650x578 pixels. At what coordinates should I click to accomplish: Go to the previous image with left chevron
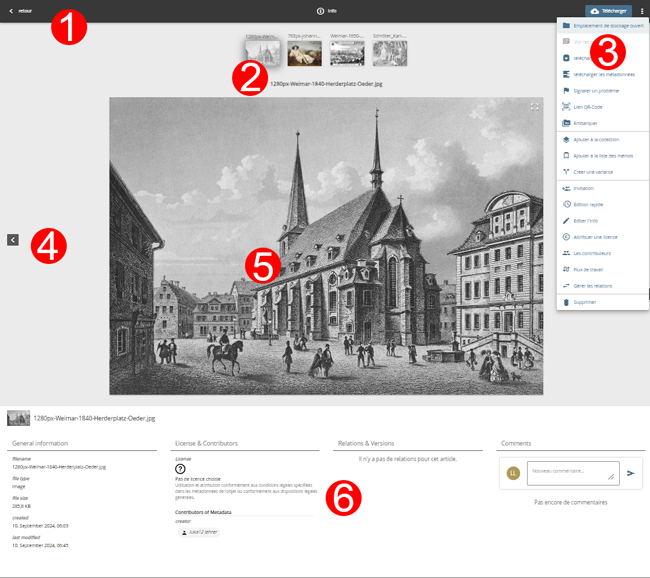[12, 240]
